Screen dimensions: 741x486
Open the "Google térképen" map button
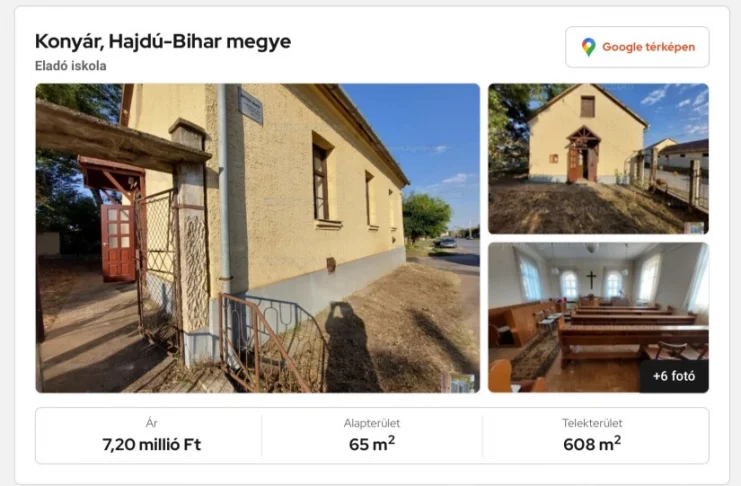pos(637,47)
